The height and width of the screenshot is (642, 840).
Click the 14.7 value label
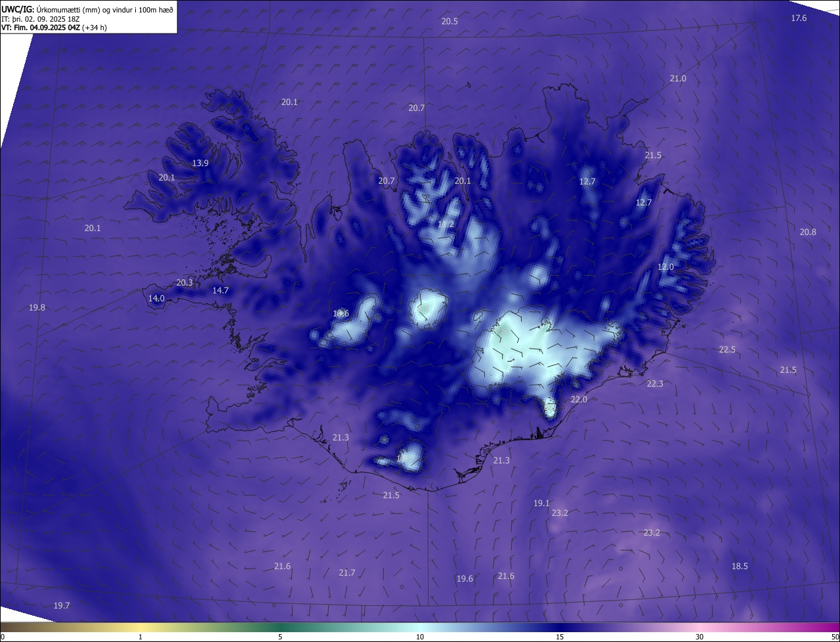(x=220, y=291)
